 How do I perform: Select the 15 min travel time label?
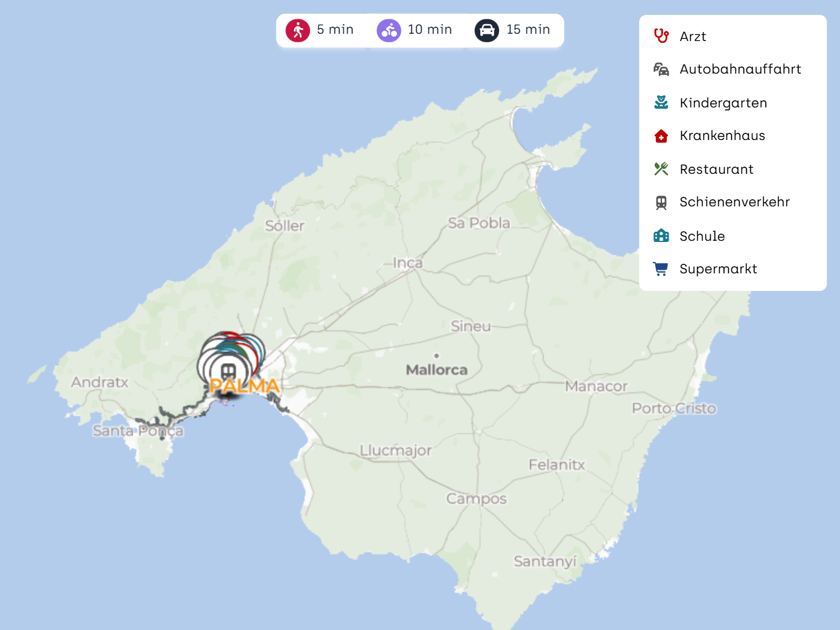click(x=528, y=30)
